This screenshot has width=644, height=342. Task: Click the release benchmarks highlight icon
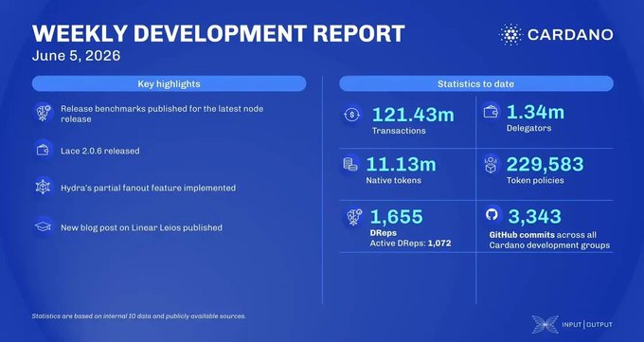pos(44,113)
